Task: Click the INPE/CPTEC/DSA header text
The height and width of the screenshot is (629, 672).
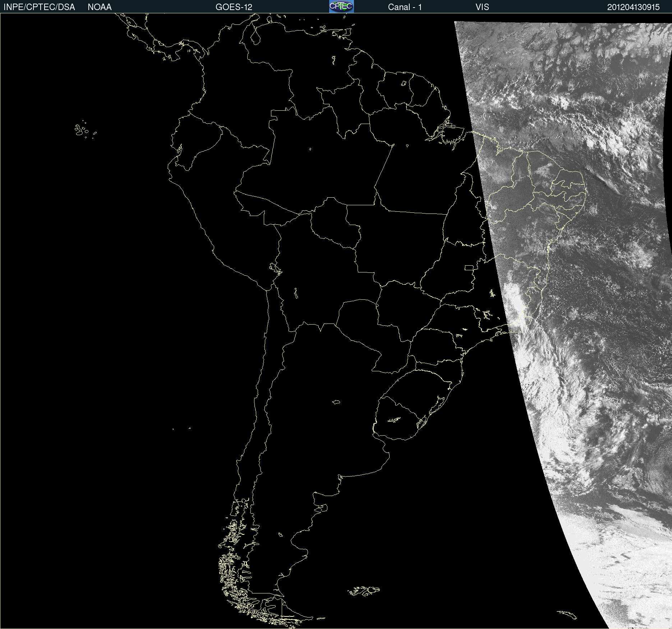Action: click(x=39, y=7)
